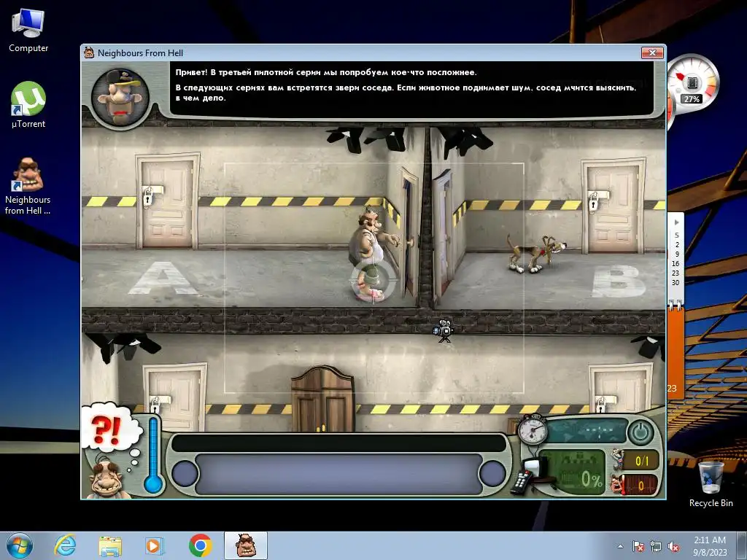Launch Internet Explorer from the taskbar
The image size is (747, 560).
coord(65,545)
